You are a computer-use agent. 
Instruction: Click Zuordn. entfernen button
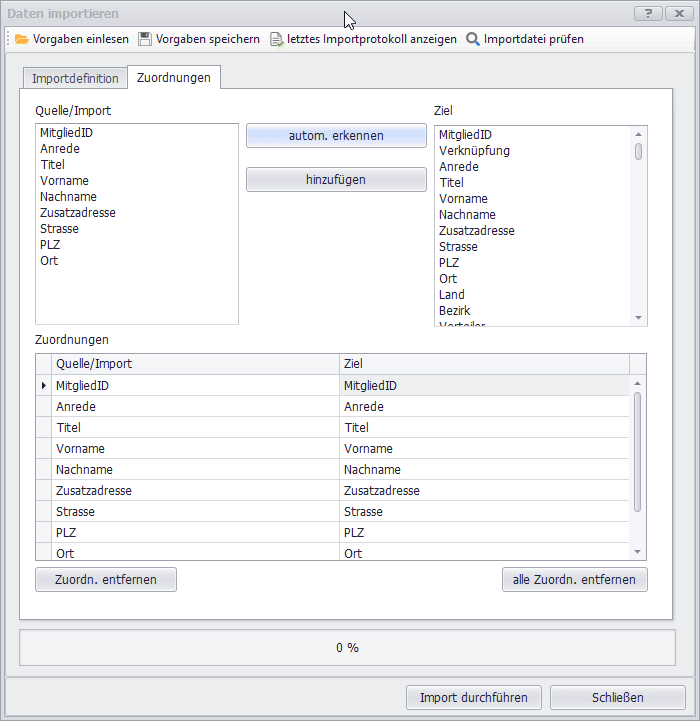[x=106, y=579]
